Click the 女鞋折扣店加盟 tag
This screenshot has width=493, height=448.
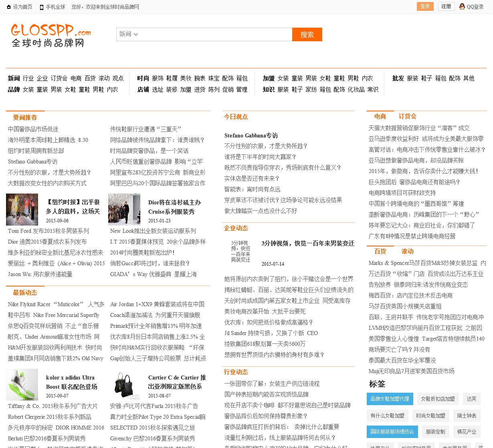point(438,399)
